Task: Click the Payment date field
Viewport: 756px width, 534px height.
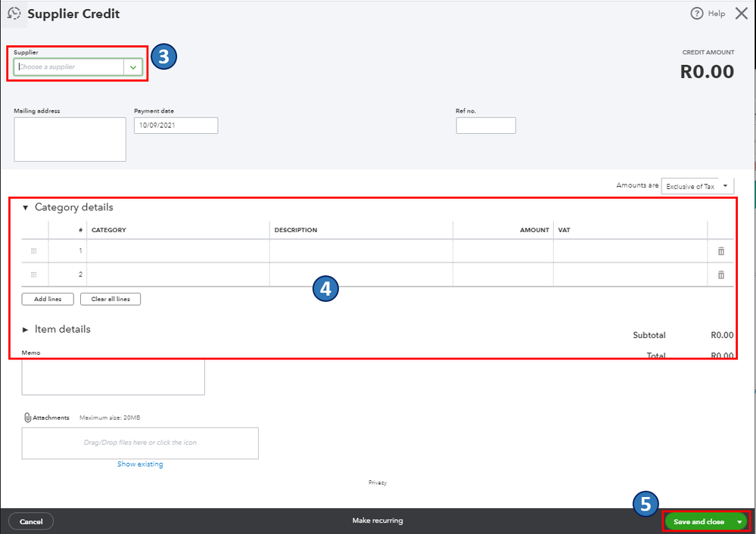Action: tap(176, 126)
